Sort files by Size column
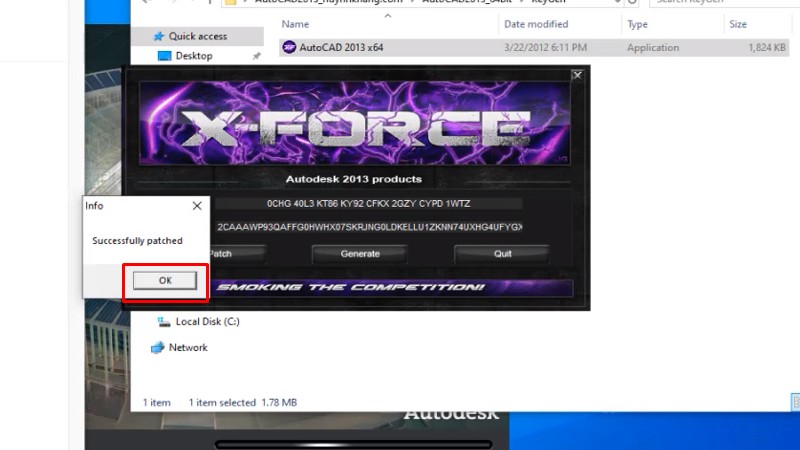The image size is (800, 450). click(738, 23)
